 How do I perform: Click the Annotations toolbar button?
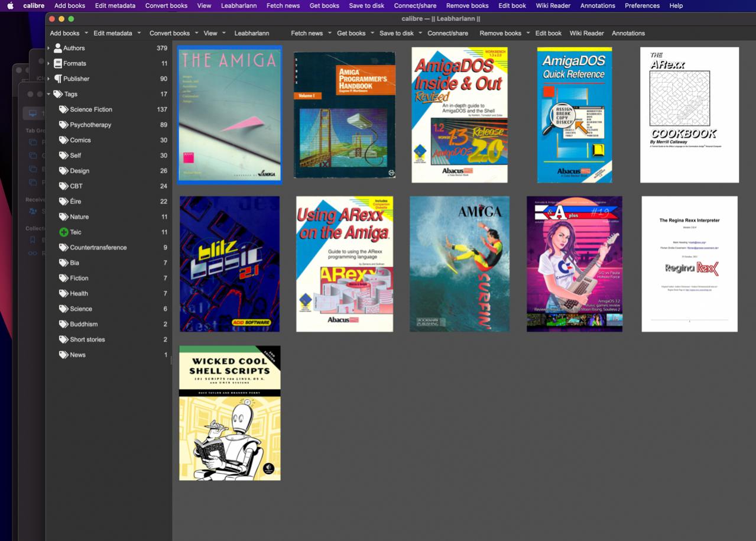tap(628, 33)
